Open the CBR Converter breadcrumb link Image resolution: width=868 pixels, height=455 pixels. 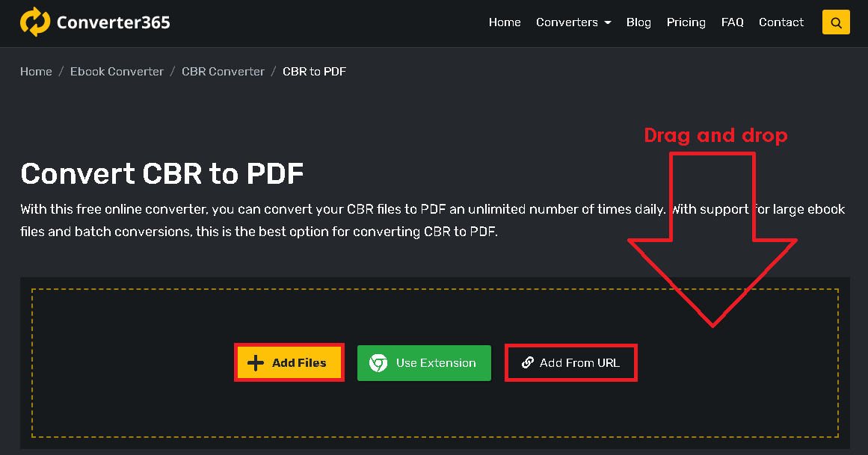tap(223, 72)
